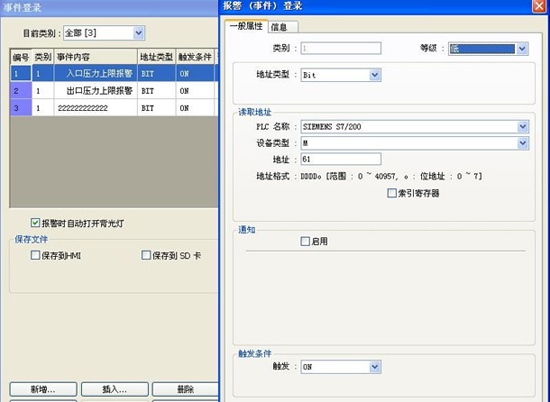550x402 pixels.
Task: Uncheck 报警时自动打开背光灯
Action: point(35,223)
